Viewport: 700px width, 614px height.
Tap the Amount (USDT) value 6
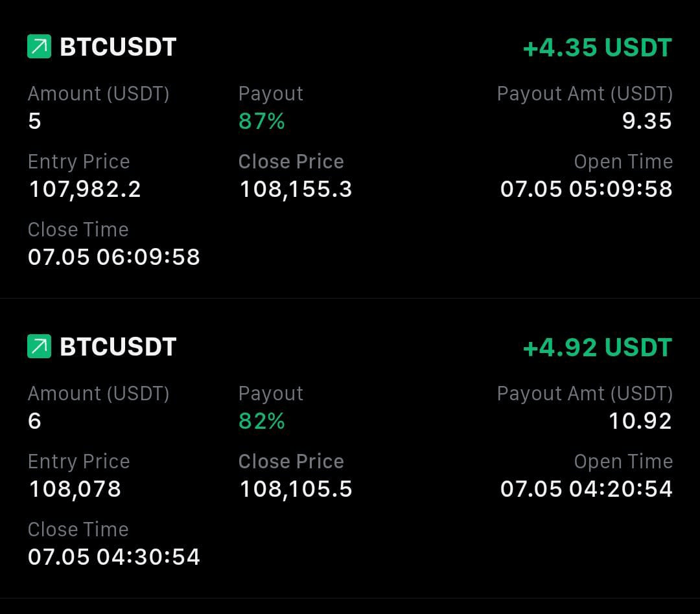tap(34, 421)
